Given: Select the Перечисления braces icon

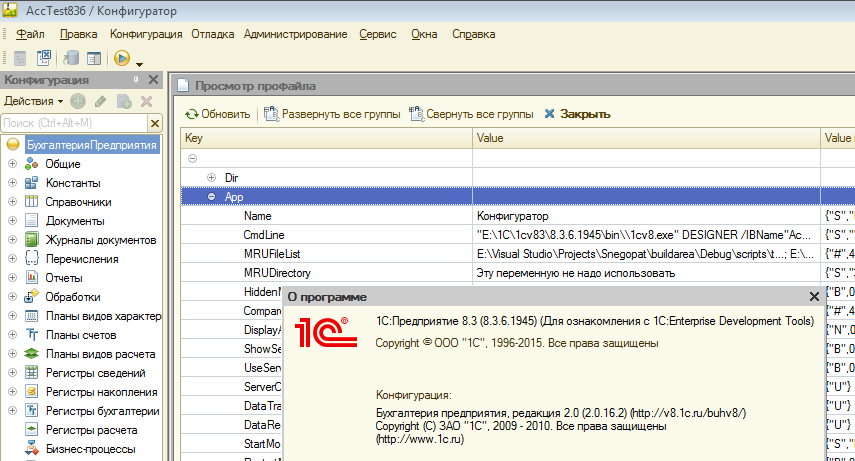Looking at the screenshot, I should tap(32, 259).
